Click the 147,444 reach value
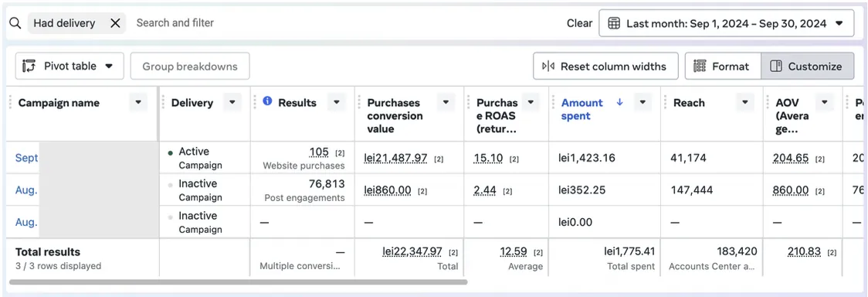This screenshot has height=297, width=868. click(691, 190)
